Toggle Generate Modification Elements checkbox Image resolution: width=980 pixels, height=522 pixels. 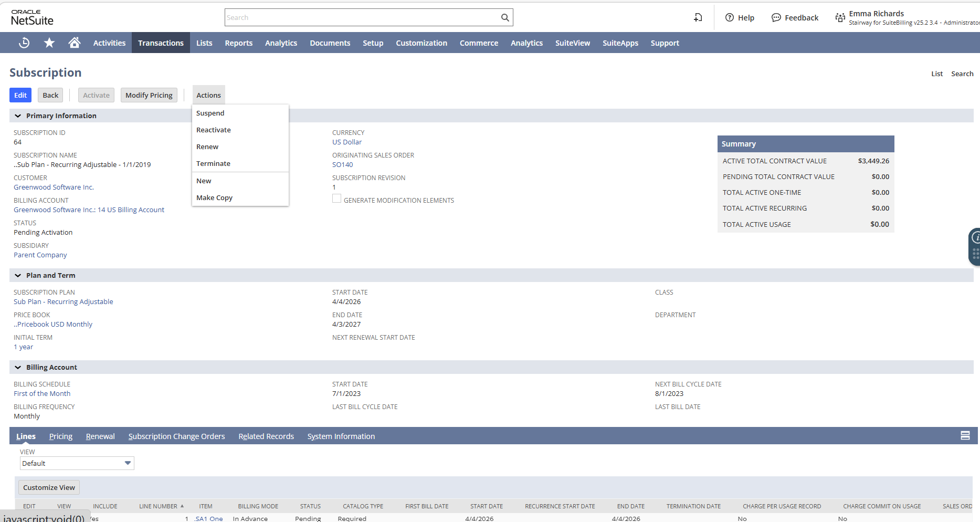pyautogui.click(x=336, y=199)
